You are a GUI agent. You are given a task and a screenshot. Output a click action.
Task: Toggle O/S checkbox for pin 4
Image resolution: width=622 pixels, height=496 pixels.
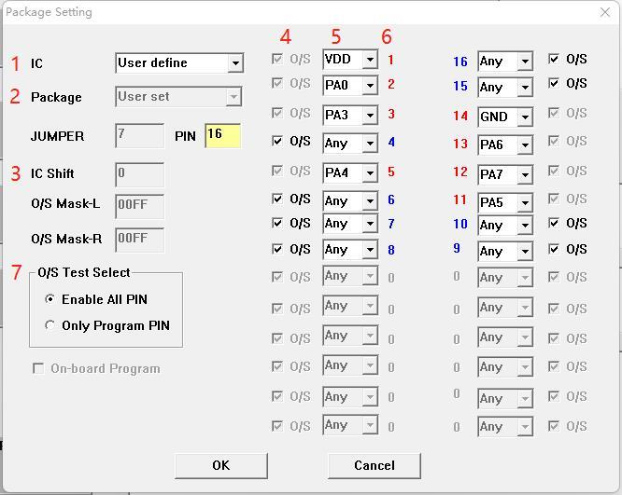(277, 141)
